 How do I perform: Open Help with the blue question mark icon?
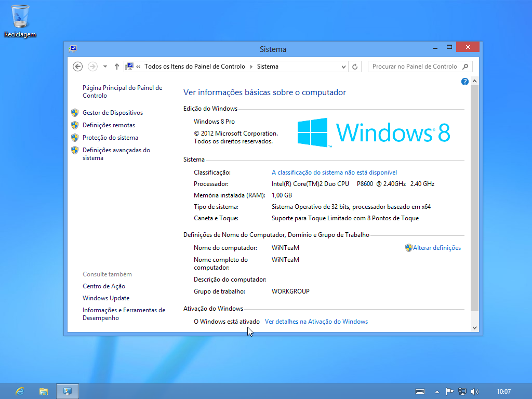click(x=465, y=82)
